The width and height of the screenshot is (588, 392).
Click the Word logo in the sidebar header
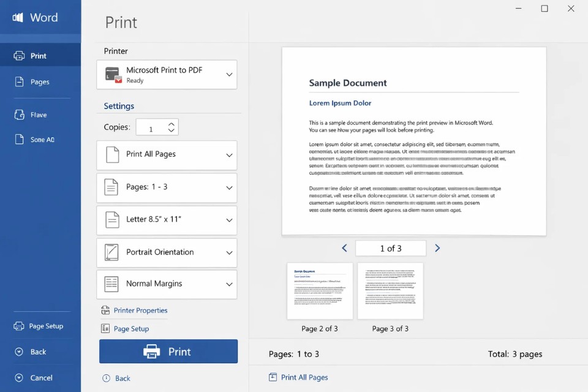coord(18,17)
